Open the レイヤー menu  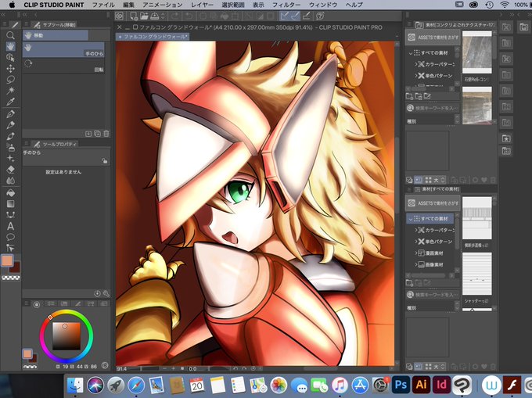202,5
